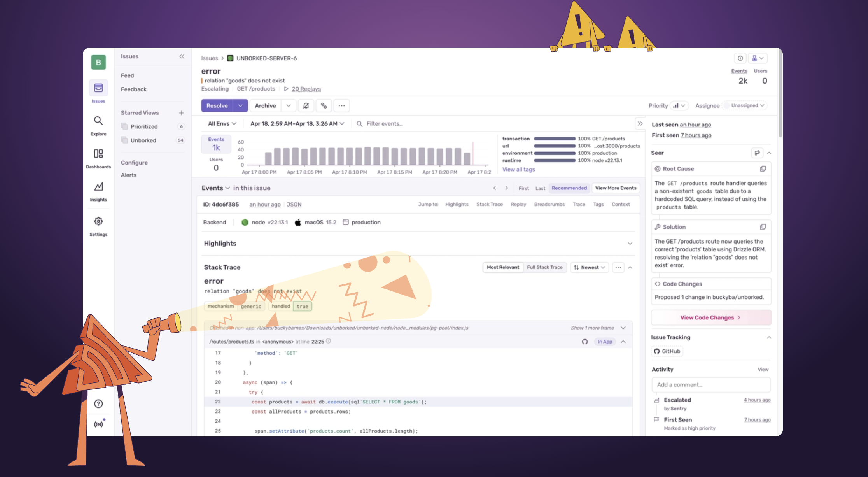Click the help question mark icon
Viewport: 868px width, 477px height.
pyautogui.click(x=98, y=403)
